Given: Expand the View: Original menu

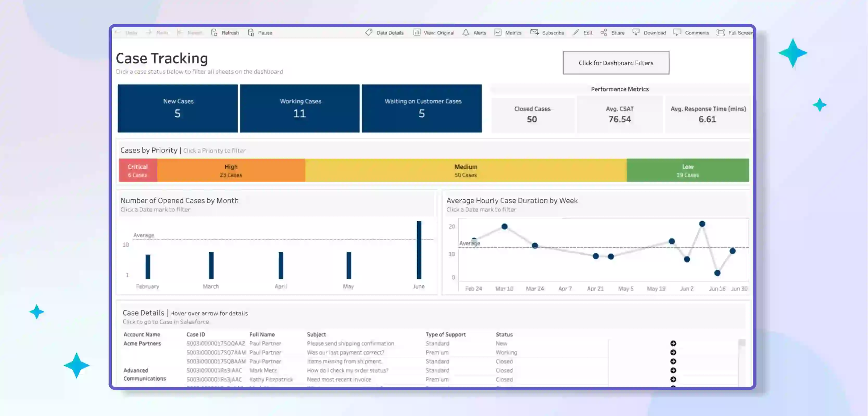Looking at the screenshot, I should point(434,33).
